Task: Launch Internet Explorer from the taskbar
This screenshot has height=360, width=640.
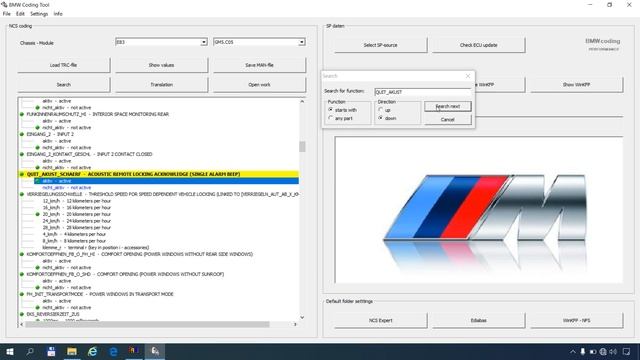Action: click(x=93, y=351)
